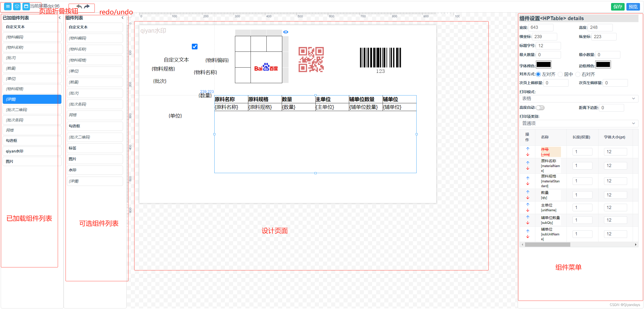Viewport: 644px width, 309px height.
Task: Click the 自定义文本 element on canvas
Action: (x=176, y=60)
